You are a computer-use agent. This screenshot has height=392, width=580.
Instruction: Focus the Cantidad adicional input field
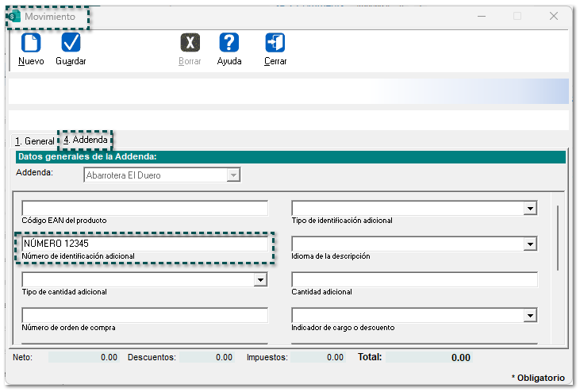point(414,280)
